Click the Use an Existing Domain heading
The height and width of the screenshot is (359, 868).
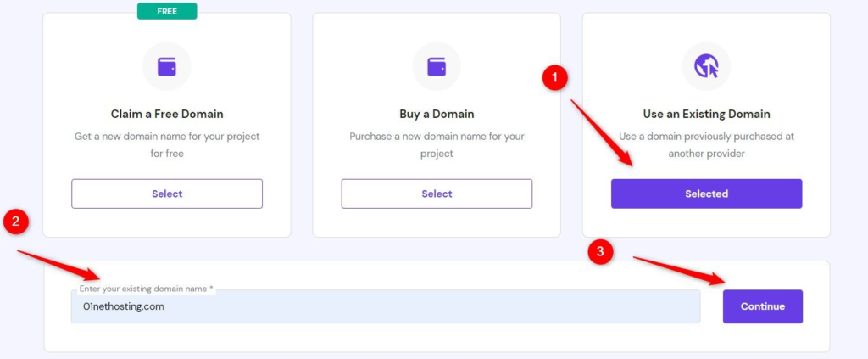tap(706, 114)
